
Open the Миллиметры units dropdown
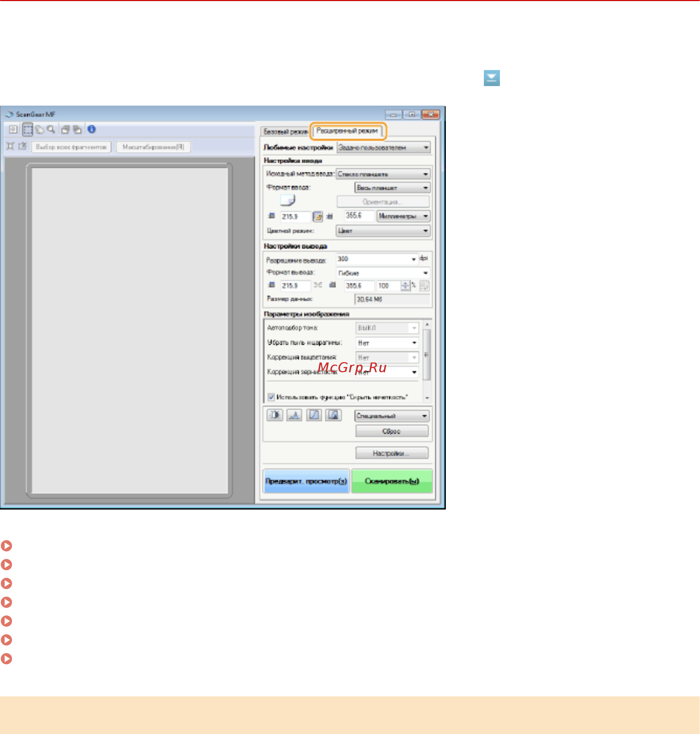coord(403,216)
